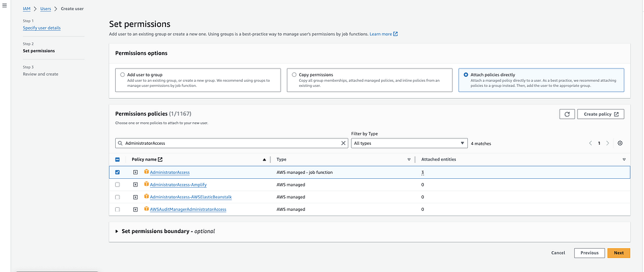Sort by Type column arrow
Screen dimensions: 644x272
[x=409, y=159]
